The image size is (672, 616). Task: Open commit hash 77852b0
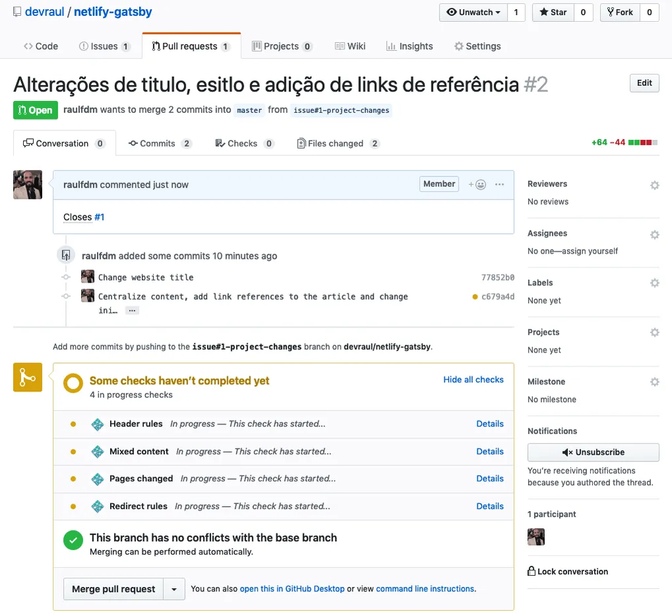[498, 277]
